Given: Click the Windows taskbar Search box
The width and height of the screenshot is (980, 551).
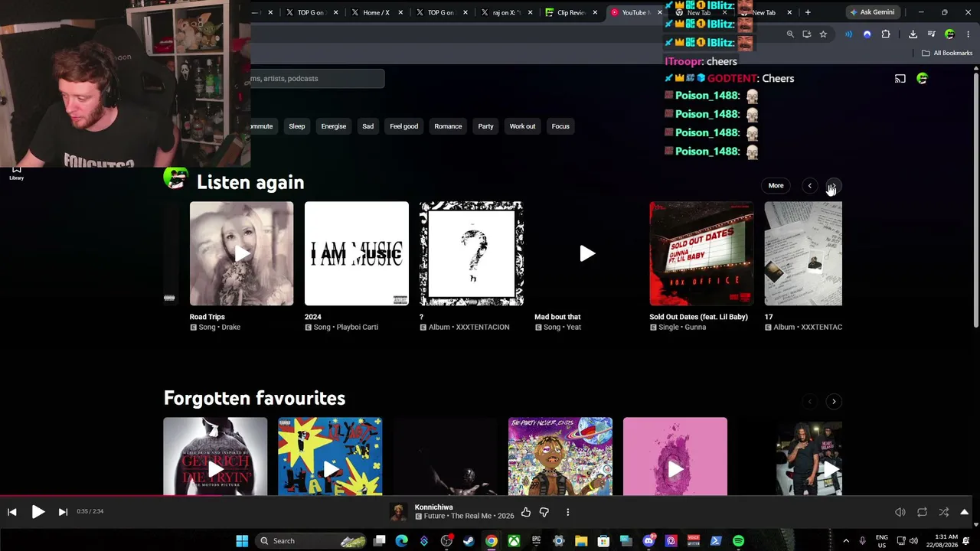Looking at the screenshot, I should pyautogui.click(x=310, y=541).
